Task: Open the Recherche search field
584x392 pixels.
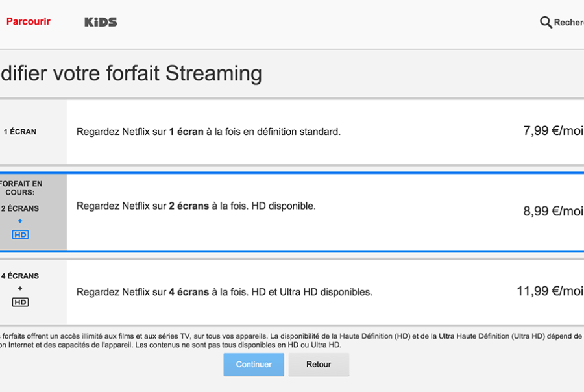Action: click(x=568, y=22)
